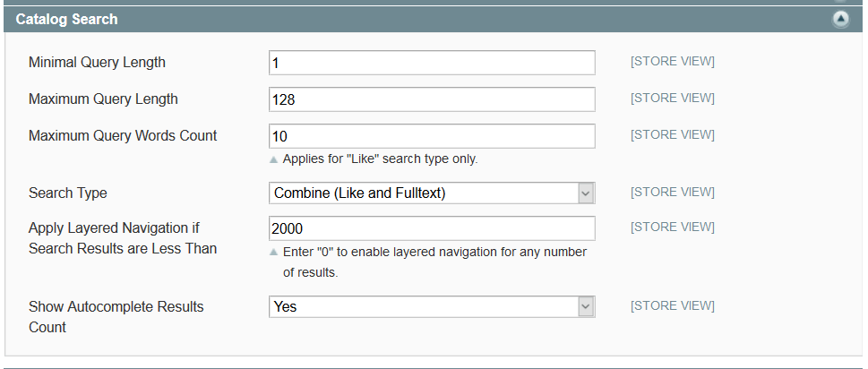This screenshot has height=369, width=868.
Task: Click the Maximum Query Length field
Action: coord(431,99)
